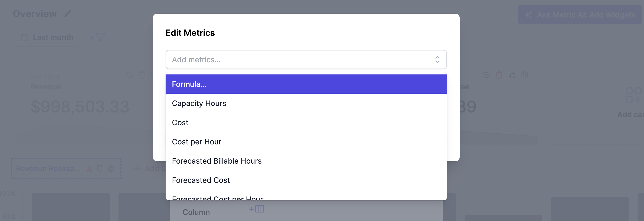Click Ask Metric AI: Add Widgets button
This screenshot has width=644, height=221.
pyautogui.click(x=579, y=15)
